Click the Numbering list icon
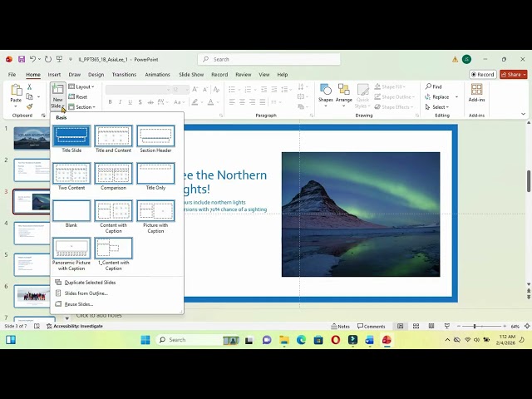Screen dimensions: 532x399 [x=248, y=90]
